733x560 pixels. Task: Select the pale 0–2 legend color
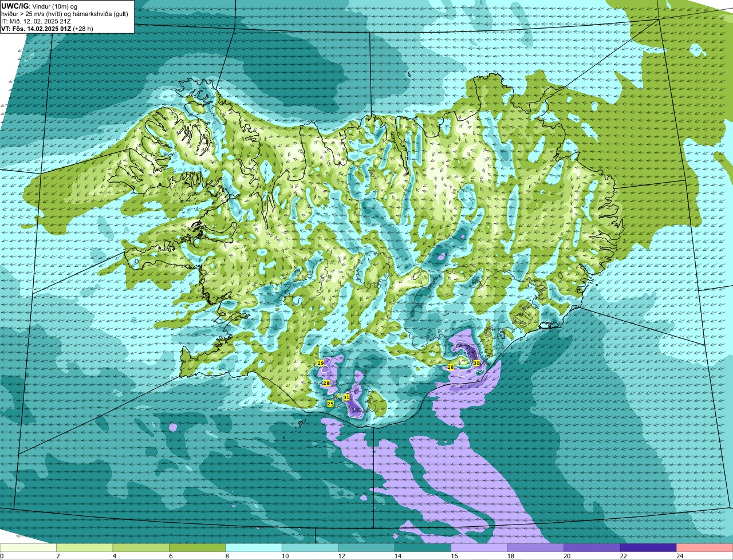tap(28, 547)
